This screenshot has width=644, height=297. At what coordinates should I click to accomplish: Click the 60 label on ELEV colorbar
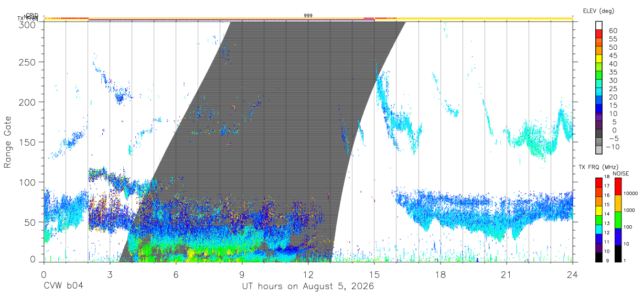(x=612, y=31)
